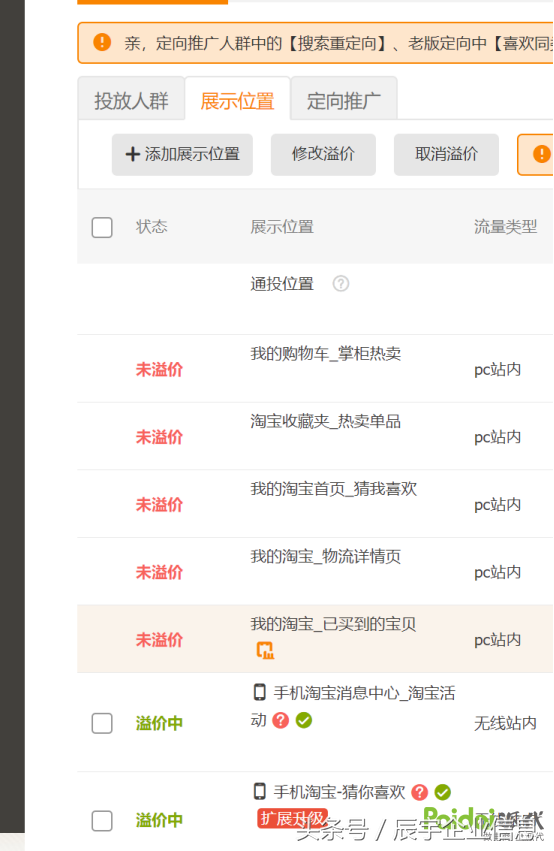
Task: Click 我的淘宝_物流详情页 placement name
Action: [326, 556]
